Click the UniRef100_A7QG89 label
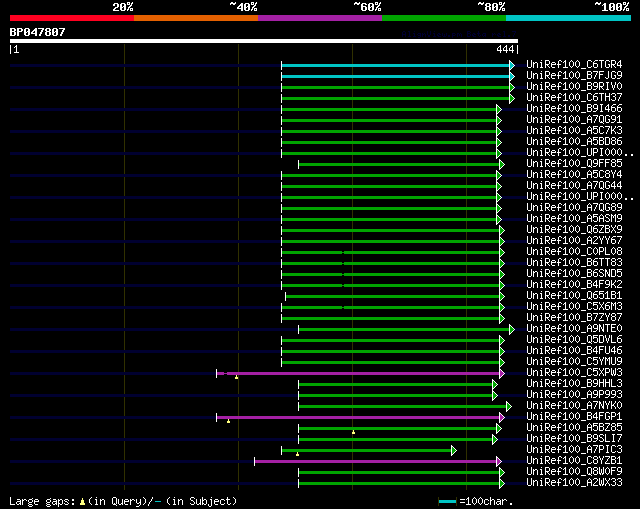Image resolution: width=640 pixels, height=509 pixels. pos(574,208)
